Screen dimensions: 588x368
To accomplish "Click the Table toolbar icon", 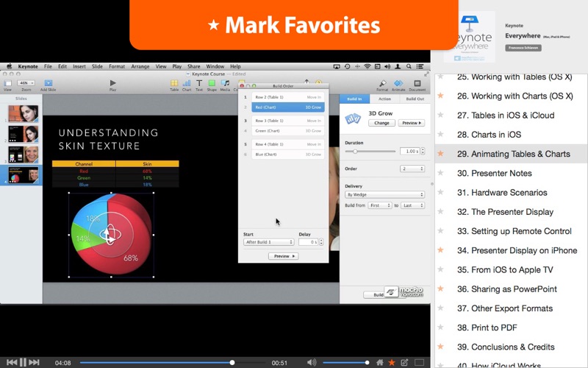I will (x=174, y=83).
